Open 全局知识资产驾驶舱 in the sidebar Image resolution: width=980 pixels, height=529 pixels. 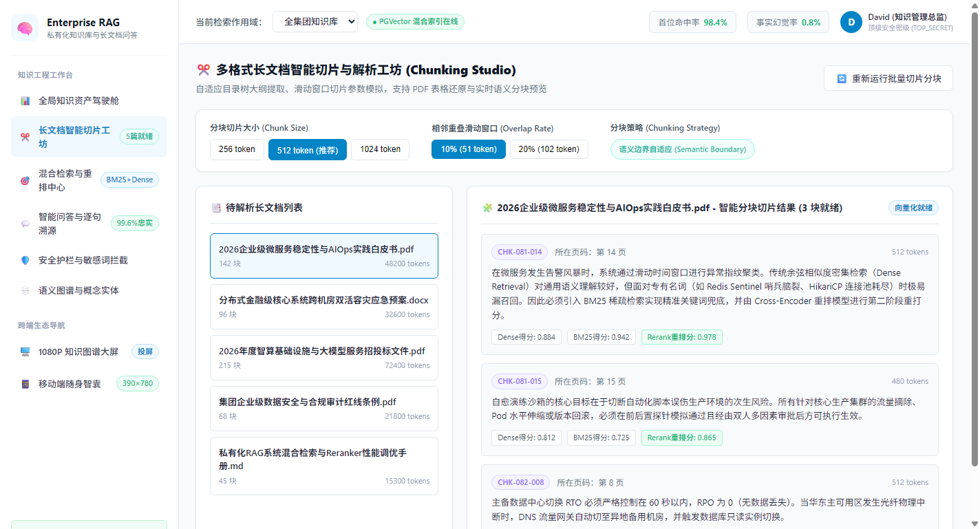pyautogui.click(x=89, y=100)
